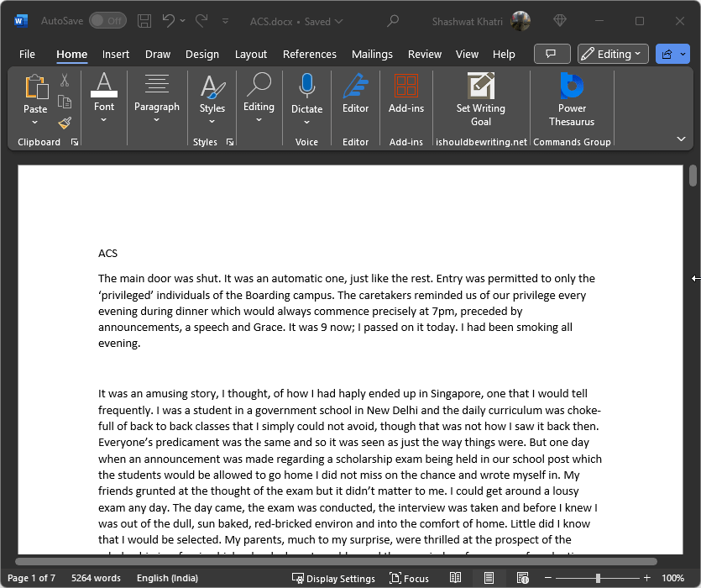Open Display Settings in status bar
Screen dimensions: 701x588
coord(333,578)
